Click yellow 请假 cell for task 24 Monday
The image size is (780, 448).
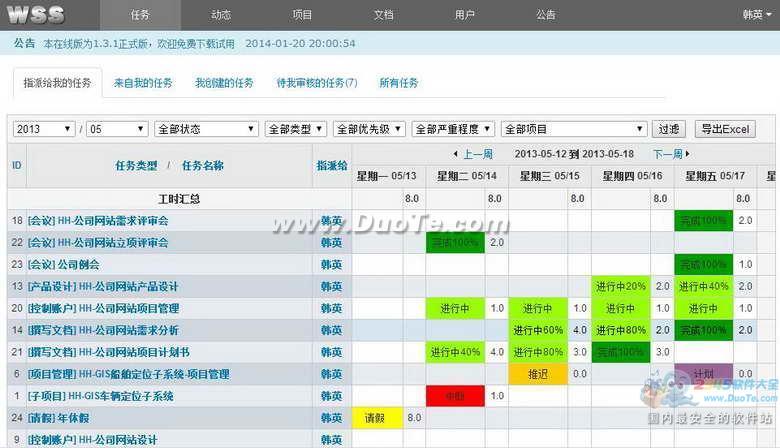tap(377, 418)
